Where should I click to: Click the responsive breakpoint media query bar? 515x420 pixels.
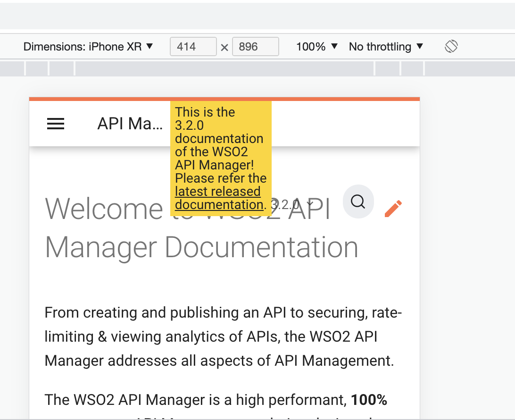point(257,68)
